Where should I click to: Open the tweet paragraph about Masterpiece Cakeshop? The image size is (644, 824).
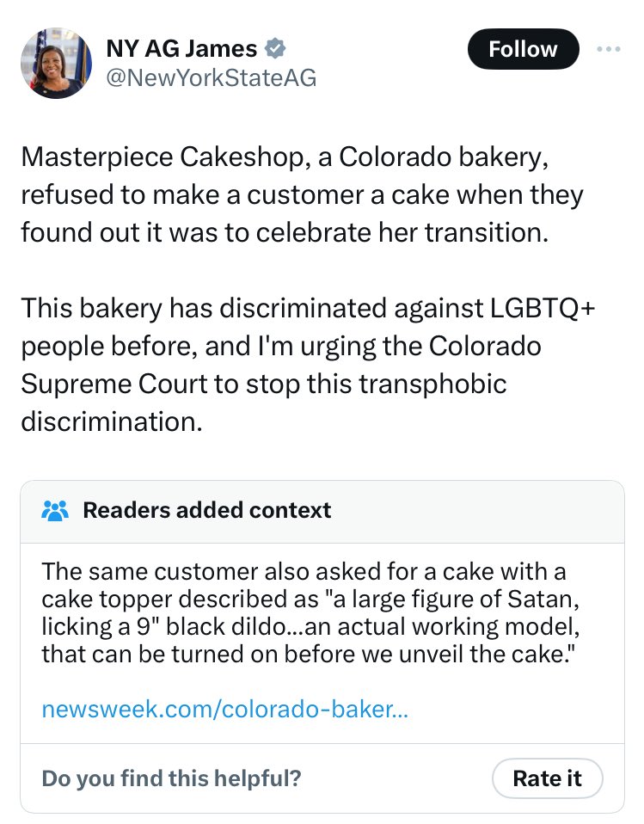click(302, 194)
